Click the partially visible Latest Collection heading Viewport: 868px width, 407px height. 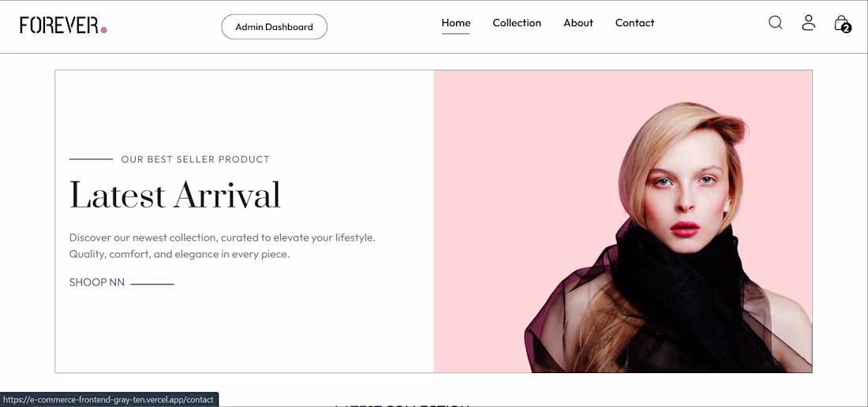(402, 405)
